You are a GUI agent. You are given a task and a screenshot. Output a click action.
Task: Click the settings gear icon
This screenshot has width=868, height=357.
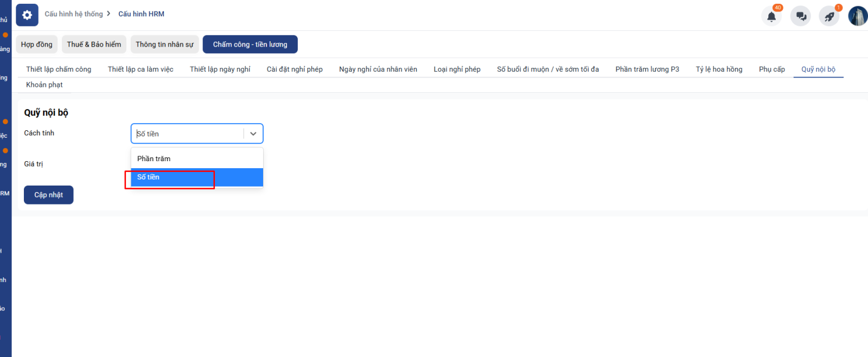pyautogui.click(x=27, y=15)
